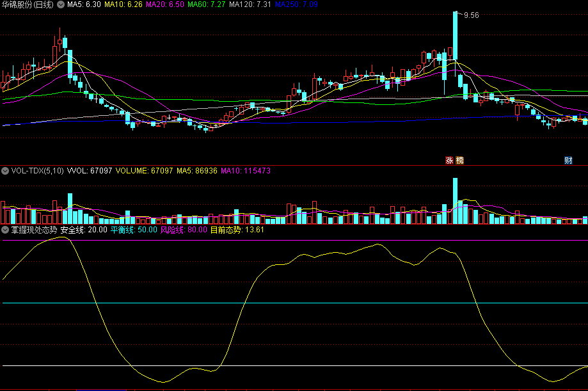Image resolution: width=588 pixels, height=391 pixels.
Task: Click the red 涨 marker icon
Action: pyautogui.click(x=449, y=161)
